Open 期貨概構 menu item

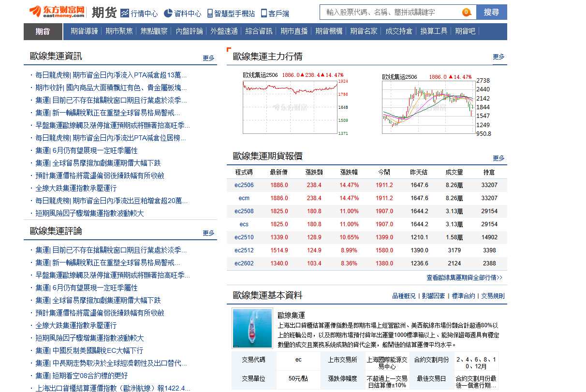coord(329,31)
